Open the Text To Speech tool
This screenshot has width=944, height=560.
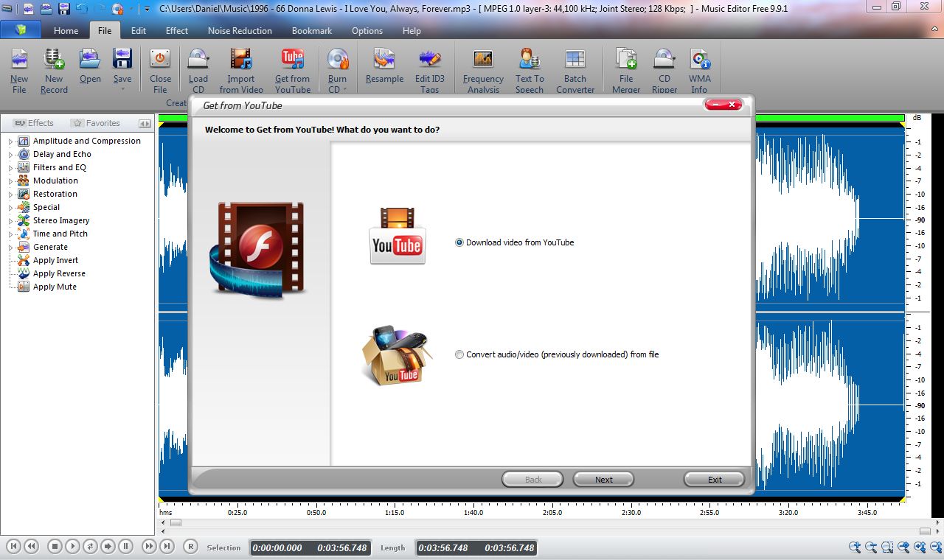(x=530, y=71)
